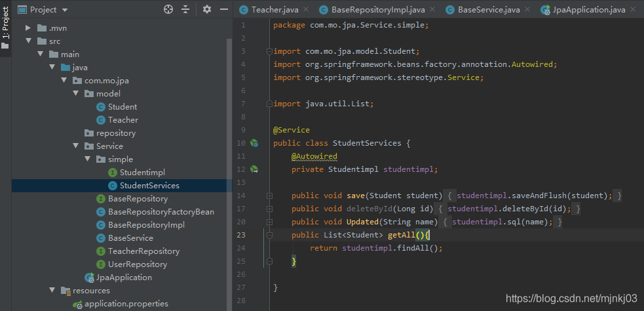Toggle folding of the import block on line 3
The width and height of the screenshot is (644, 311).
[x=269, y=51]
